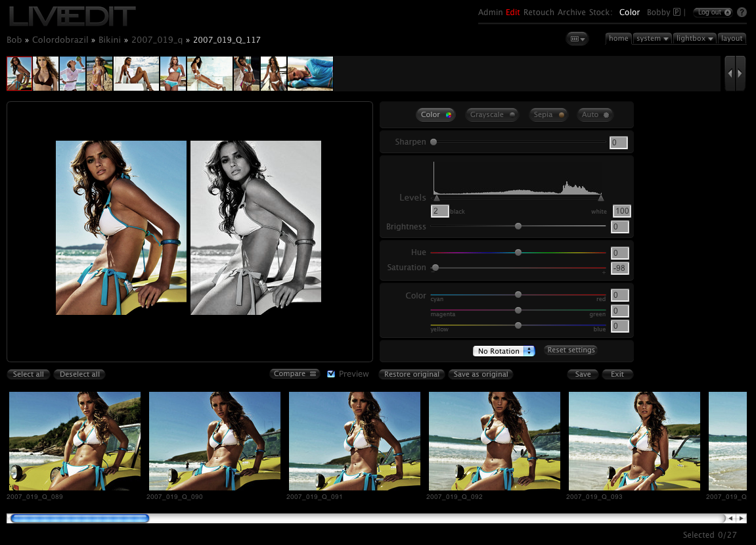Image resolution: width=756 pixels, height=545 pixels.
Task: Restore original image
Action: (411, 374)
